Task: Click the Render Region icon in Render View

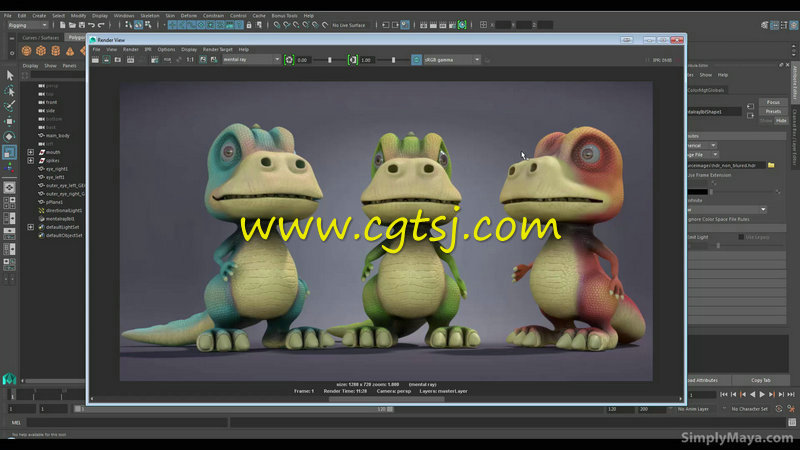Action: (x=106, y=60)
